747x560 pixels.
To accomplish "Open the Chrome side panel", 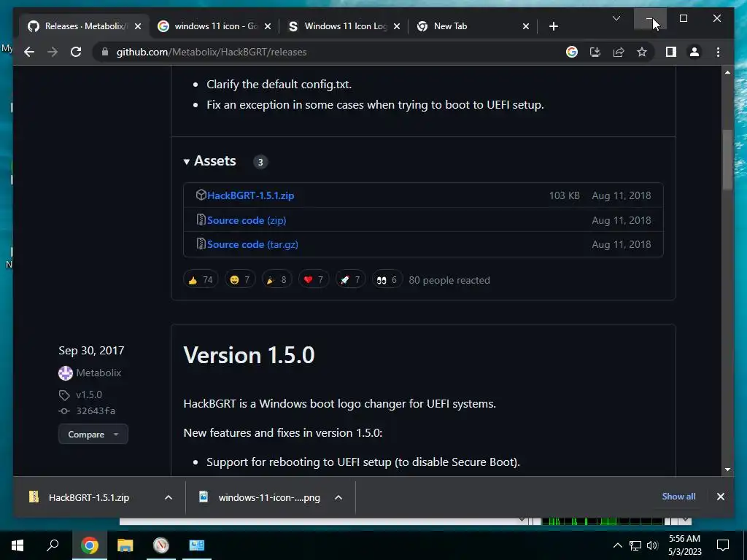I will 671,52.
